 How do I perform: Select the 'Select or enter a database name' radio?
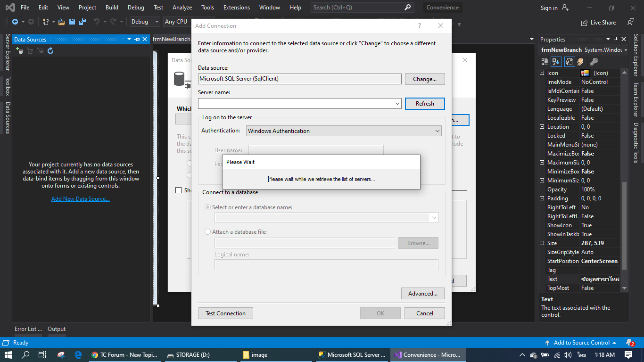click(208, 207)
